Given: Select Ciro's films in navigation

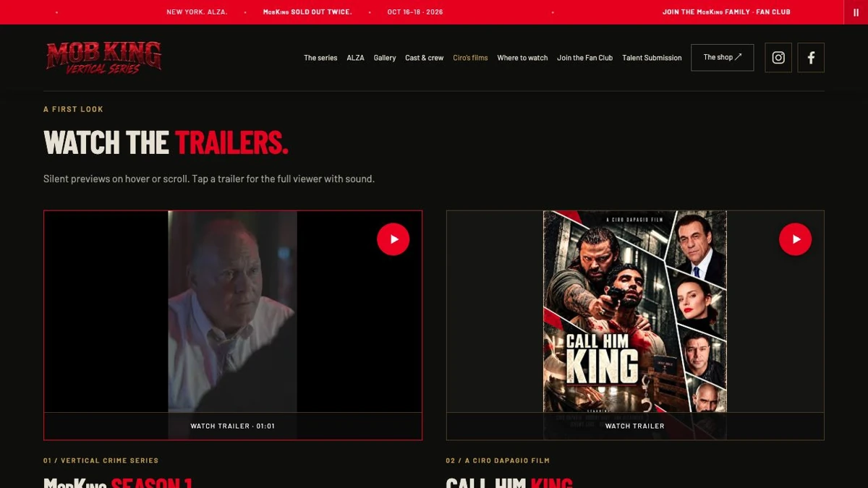Looking at the screenshot, I should coord(470,58).
